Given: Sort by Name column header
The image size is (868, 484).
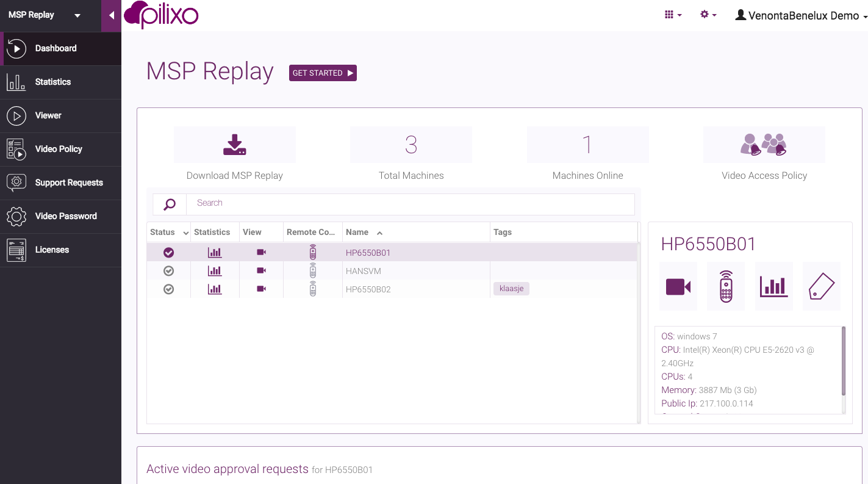Looking at the screenshot, I should [357, 233].
